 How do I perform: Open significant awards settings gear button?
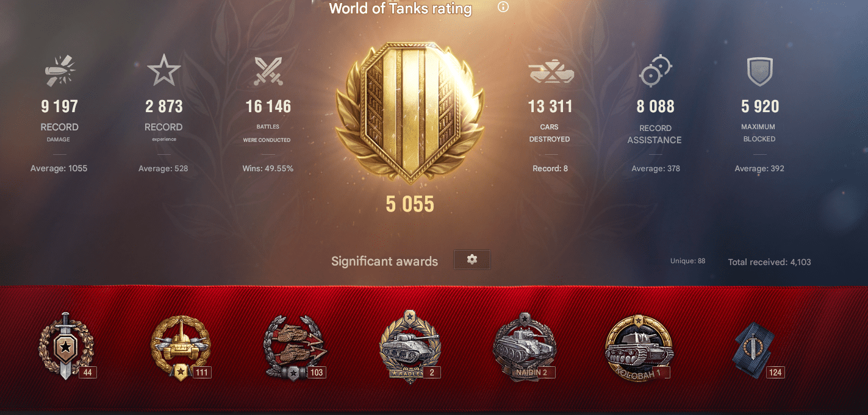(x=472, y=260)
